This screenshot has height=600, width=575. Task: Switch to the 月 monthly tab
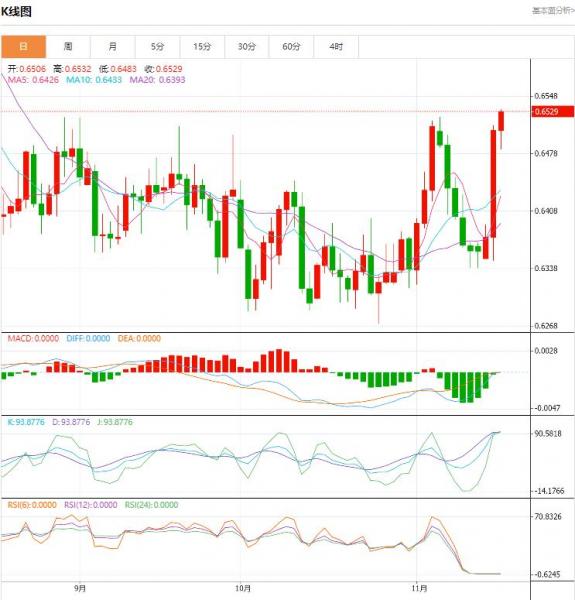click(112, 47)
